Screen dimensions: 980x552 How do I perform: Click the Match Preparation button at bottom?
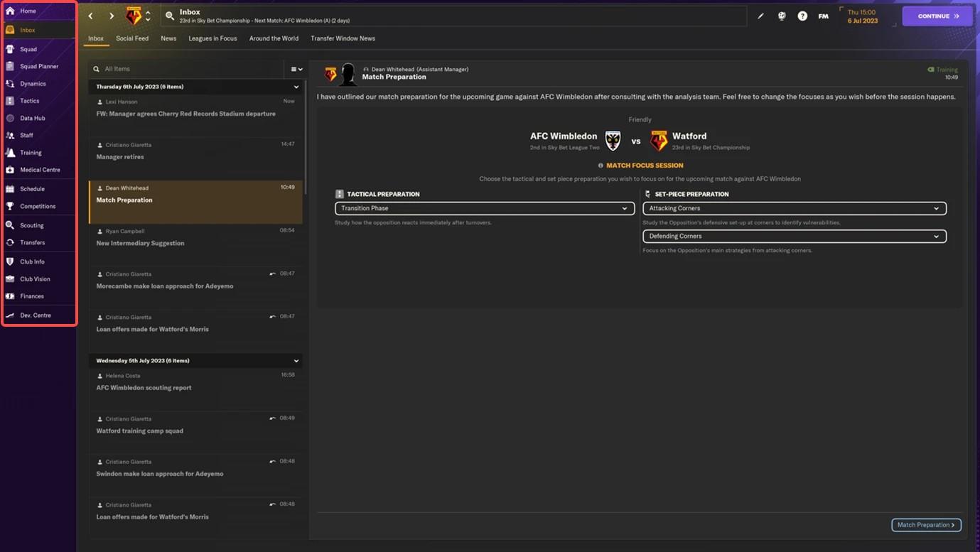926,525
